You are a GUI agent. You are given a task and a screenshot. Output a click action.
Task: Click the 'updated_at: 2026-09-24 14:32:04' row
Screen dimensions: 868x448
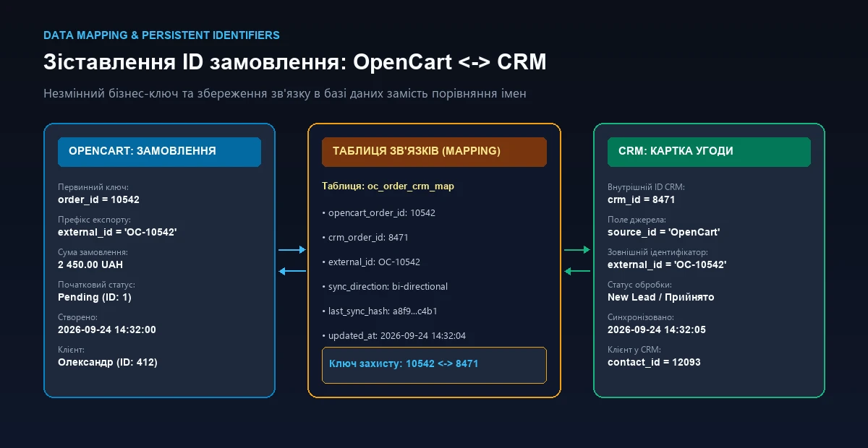(394, 336)
